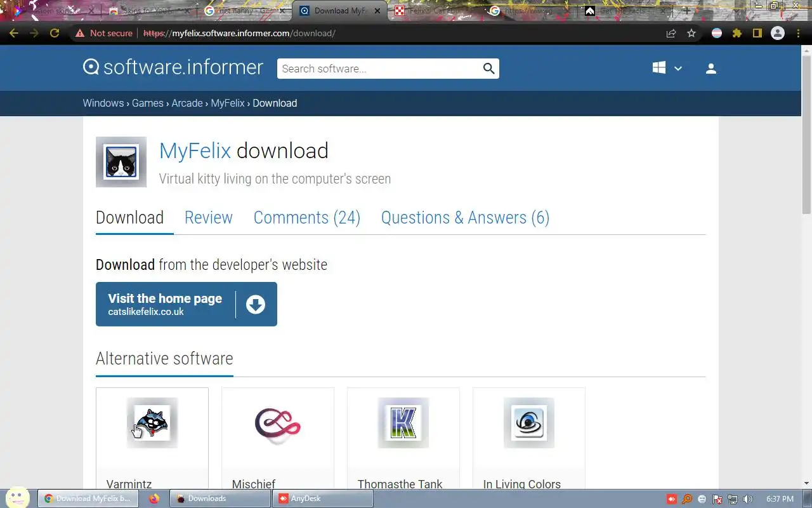This screenshot has height=508, width=812.
Task: Click the software.informer logo
Action: coord(173,67)
